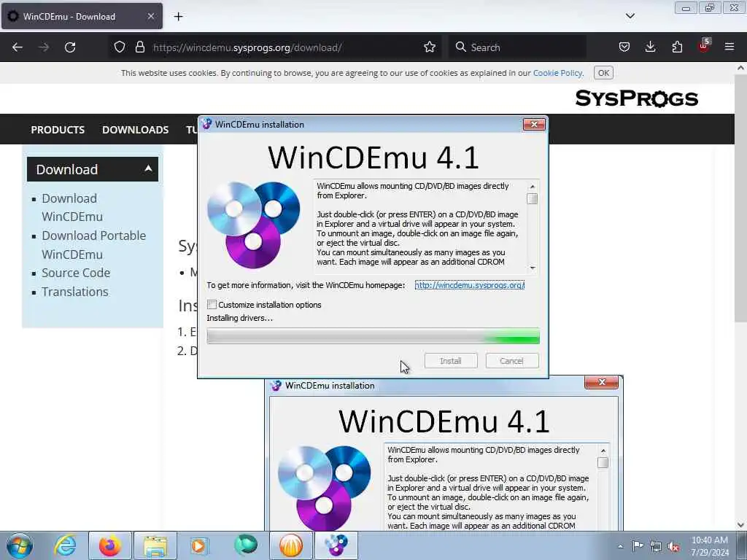Click the uBlock extension icon with badge
747x560 pixels.
[x=704, y=46]
